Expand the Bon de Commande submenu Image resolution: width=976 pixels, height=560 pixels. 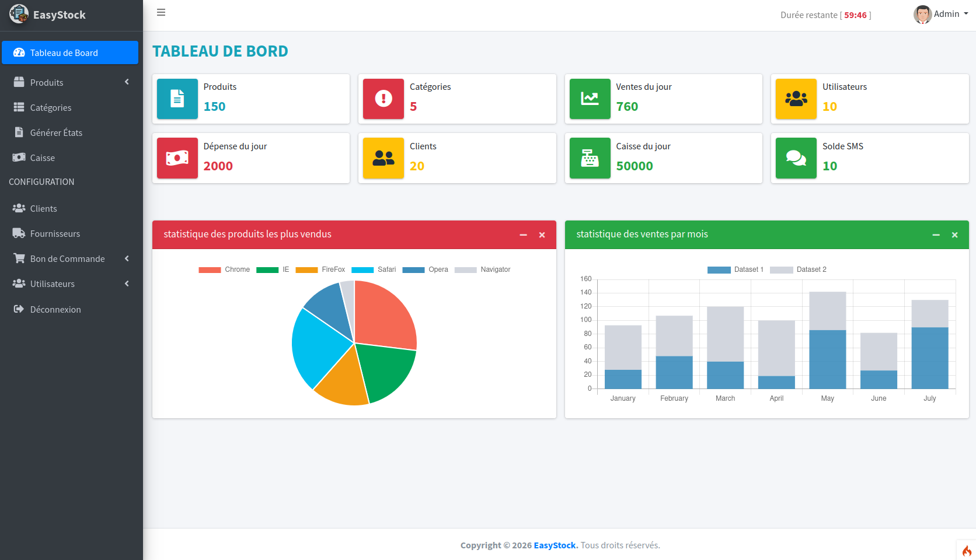pos(70,258)
